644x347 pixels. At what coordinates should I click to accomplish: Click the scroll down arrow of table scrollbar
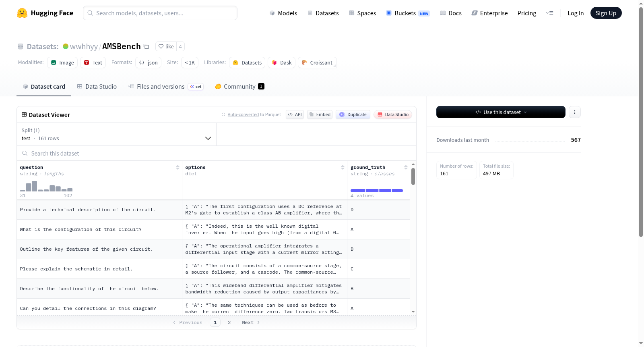(x=413, y=312)
